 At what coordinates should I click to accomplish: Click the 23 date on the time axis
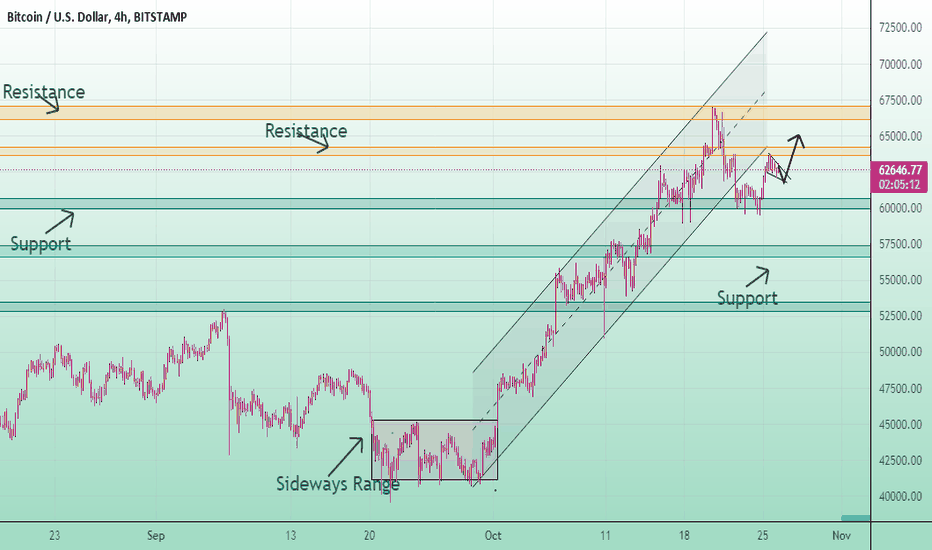(x=55, y=536)
